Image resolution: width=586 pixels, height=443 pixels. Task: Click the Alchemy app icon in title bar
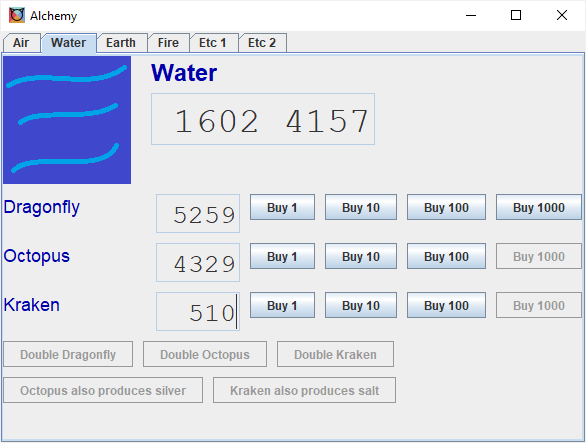click(x=17, y=15)
